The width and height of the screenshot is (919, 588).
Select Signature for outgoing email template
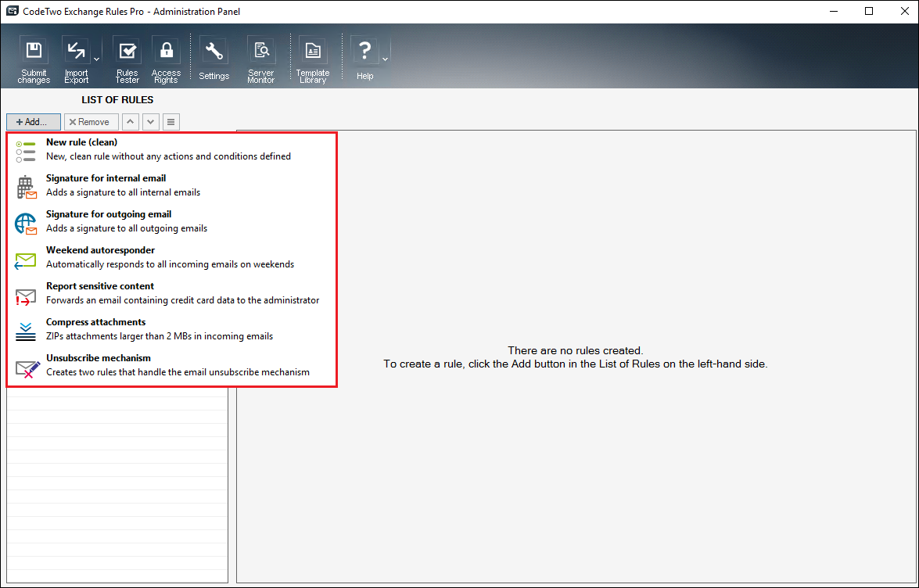172,221
